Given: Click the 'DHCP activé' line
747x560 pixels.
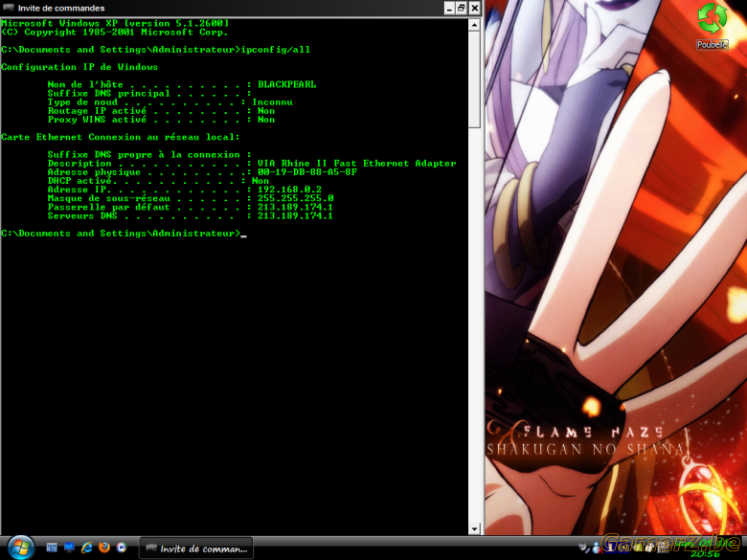Looking at the screenshot, I should point(158,181).
